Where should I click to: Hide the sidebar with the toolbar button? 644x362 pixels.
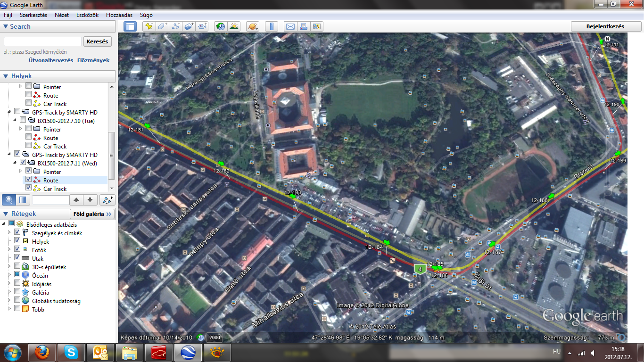pyautogui.click(x=130, y=26)
